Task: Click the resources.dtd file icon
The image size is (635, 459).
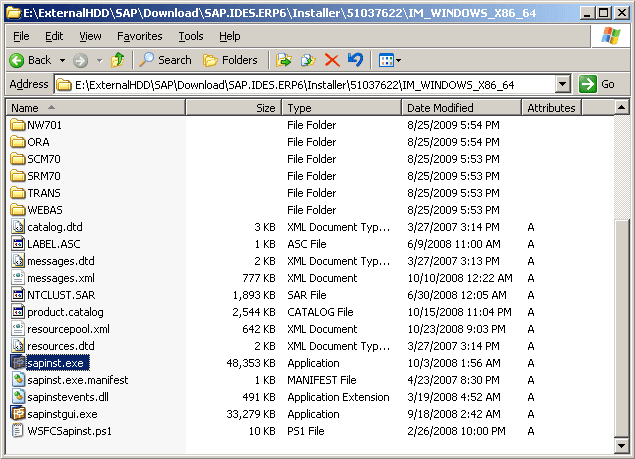Action: [17, 346]
